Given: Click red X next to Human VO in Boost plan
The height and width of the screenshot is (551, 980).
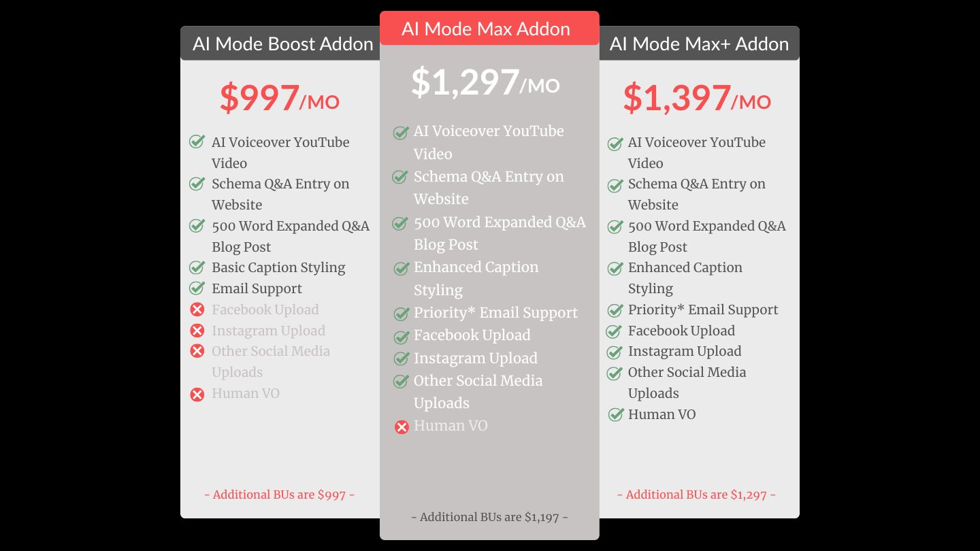Looking at the screenshot, I should click(197, 394).
